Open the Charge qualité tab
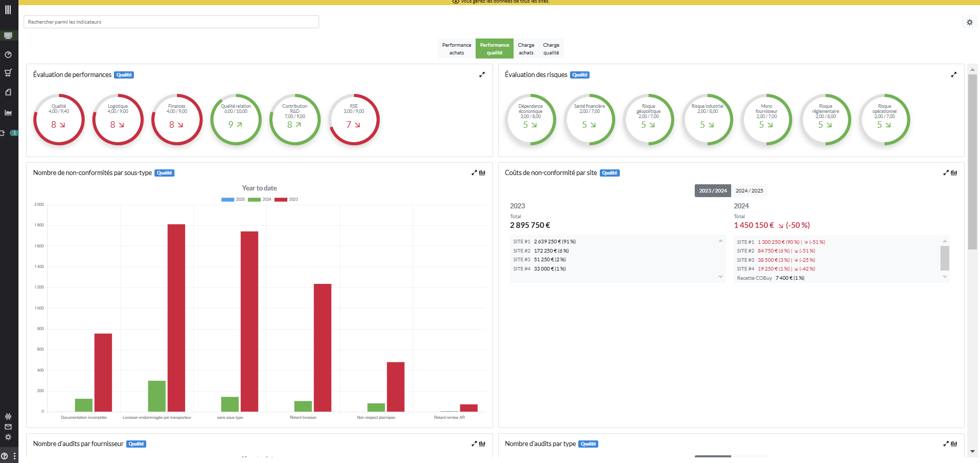 pyautogui.click(x=551, y=49)
